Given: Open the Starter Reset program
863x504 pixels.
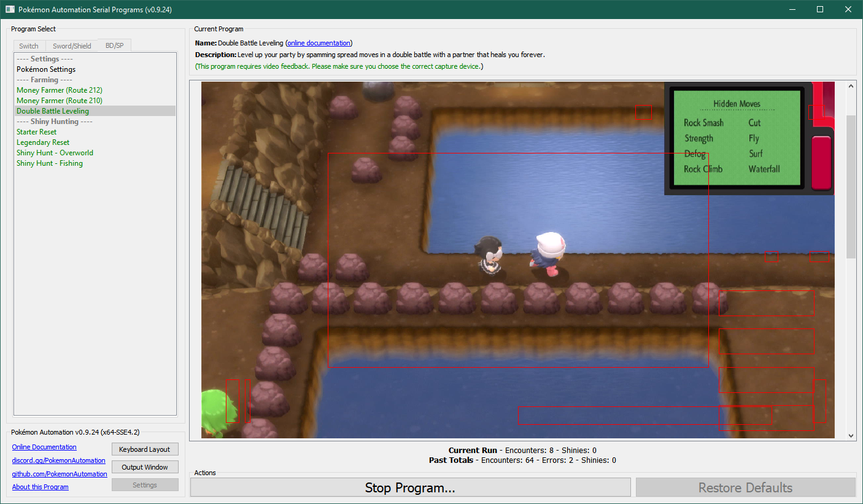Looking at the screenshot, I should point(37,132).
